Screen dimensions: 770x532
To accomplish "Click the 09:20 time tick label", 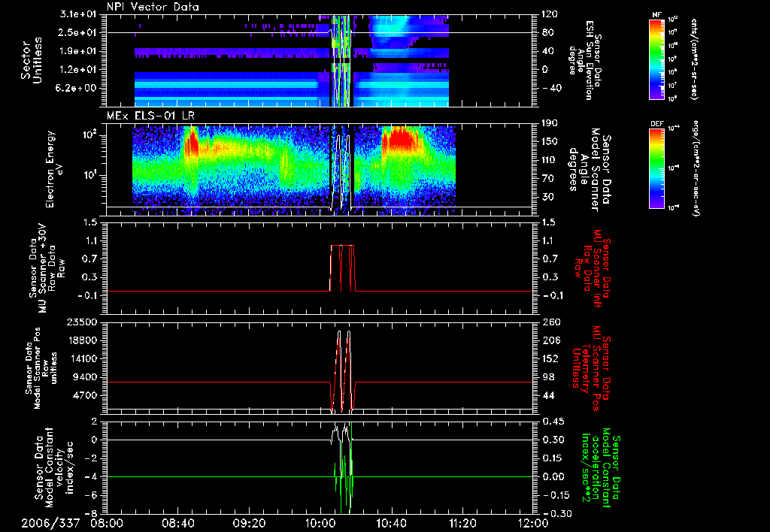I will [x=249, y=523].
